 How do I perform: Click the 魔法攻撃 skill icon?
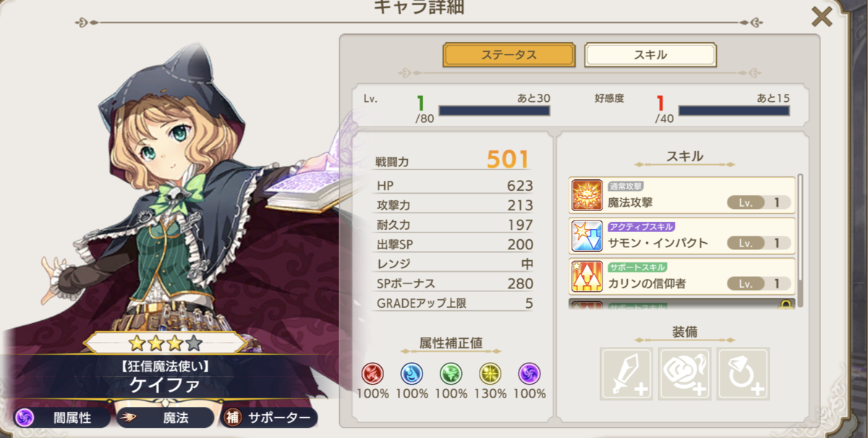pyautogui.click(x=587, y=196)
